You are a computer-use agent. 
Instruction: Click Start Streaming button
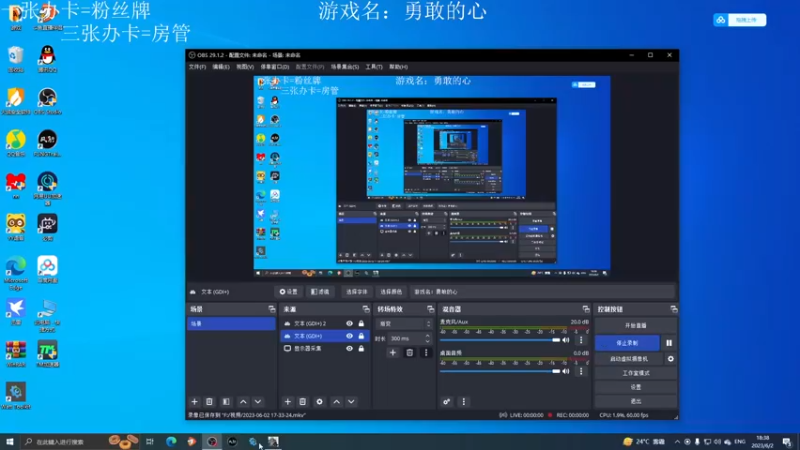click(636, 326)
